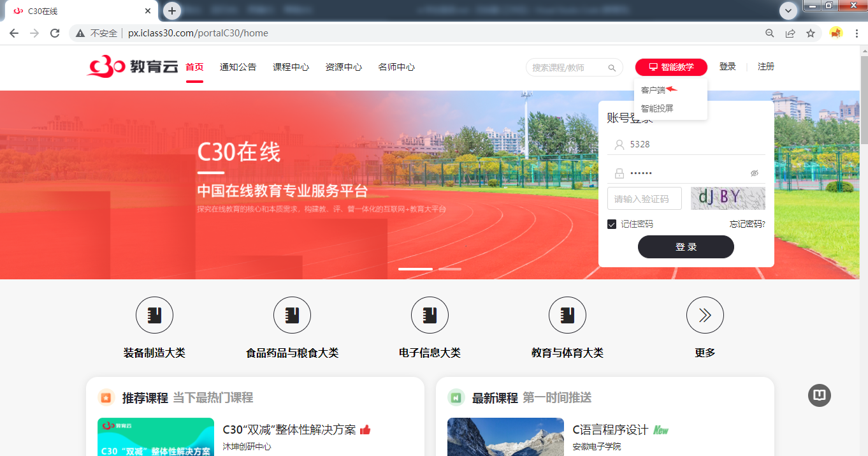
Task: Refresh the dJBY captcha image
Action: pos(728,198)
